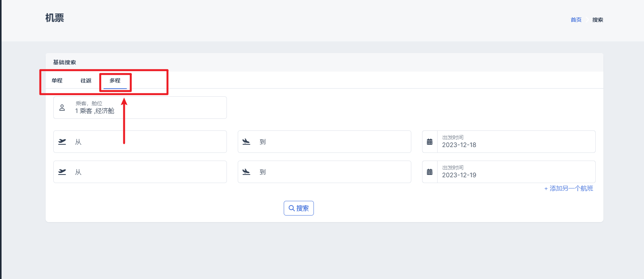Click first row arrival plane icon

tap(246, 142)
